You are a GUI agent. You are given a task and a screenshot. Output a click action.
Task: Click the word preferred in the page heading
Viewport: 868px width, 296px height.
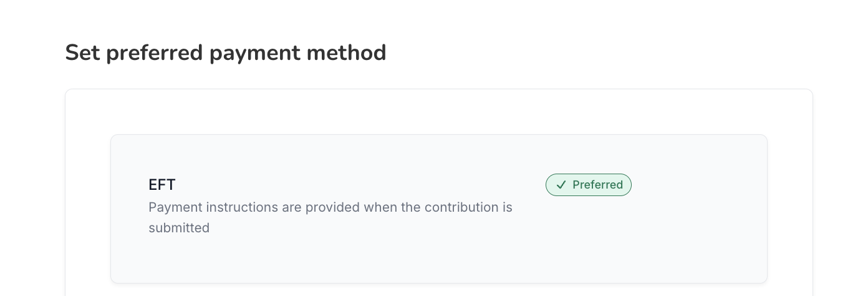click(155, 54)
